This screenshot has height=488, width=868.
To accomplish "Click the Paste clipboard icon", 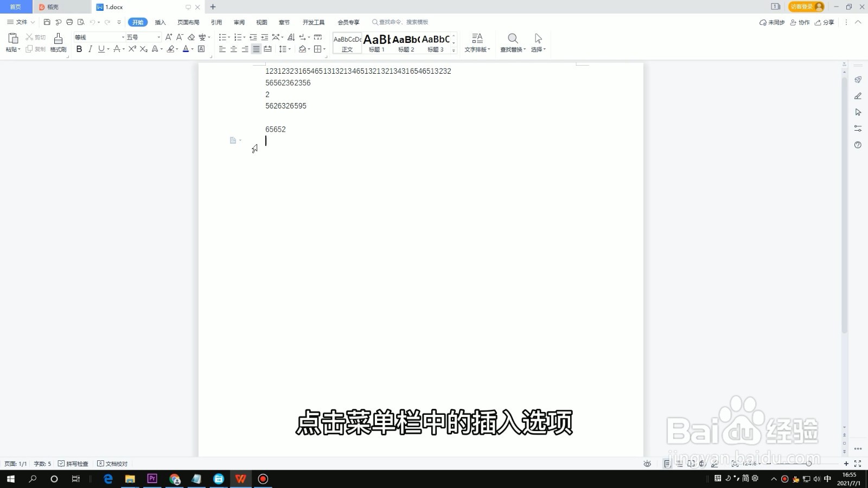I will tap(13, 38).
